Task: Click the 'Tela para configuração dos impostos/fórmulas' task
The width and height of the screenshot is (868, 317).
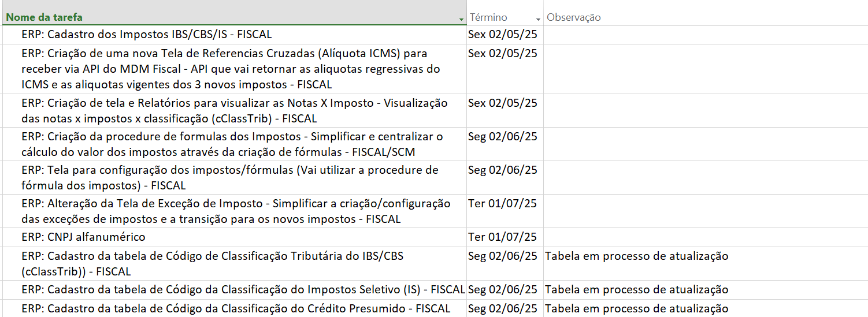Action: 229,178
